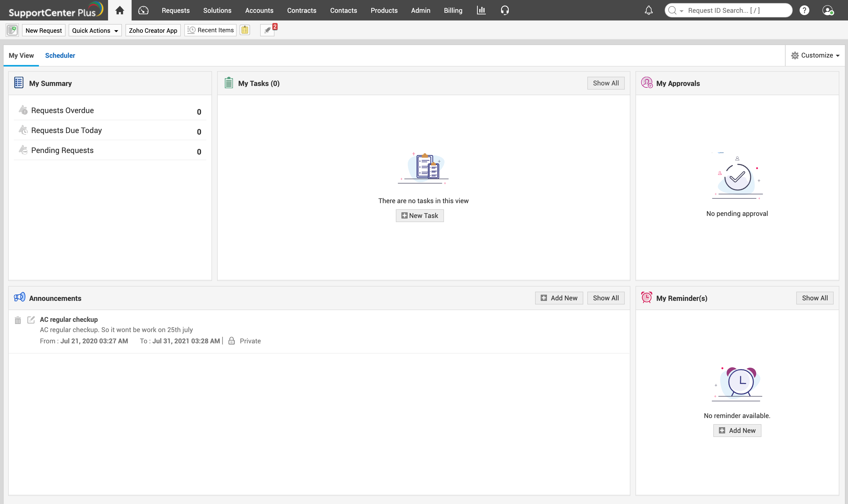Delete the AC regular checkup announcement
The image size is (848, 504).
[18, 320]
